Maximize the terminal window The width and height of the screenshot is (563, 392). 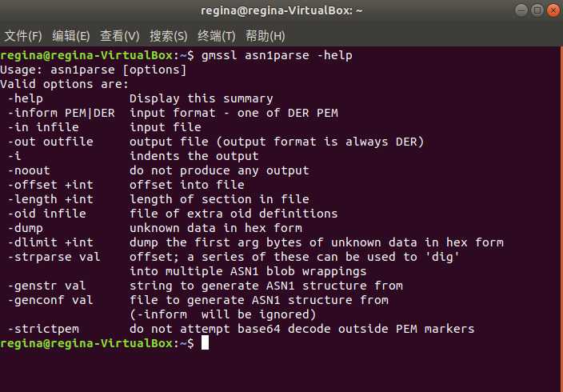[537, 10]
